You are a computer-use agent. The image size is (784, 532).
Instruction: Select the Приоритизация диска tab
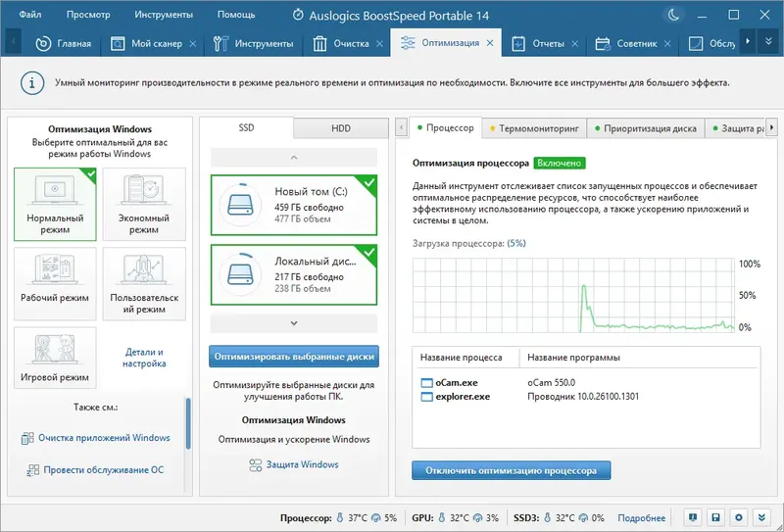(x=646, y=128)
